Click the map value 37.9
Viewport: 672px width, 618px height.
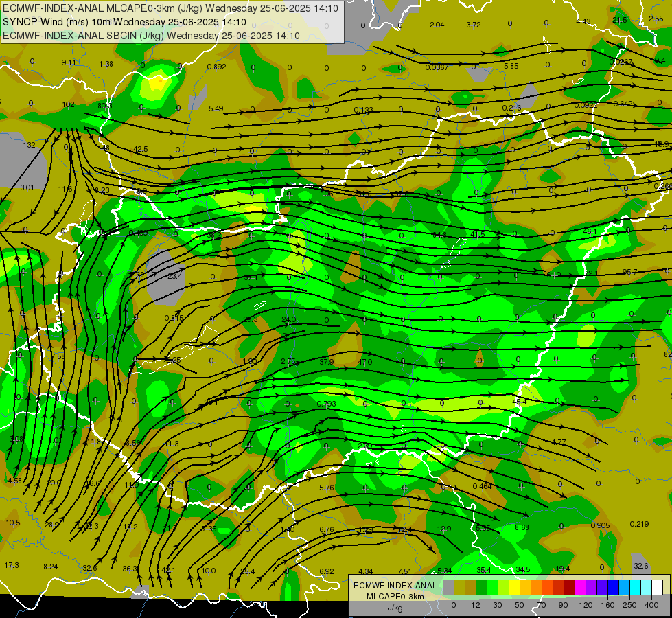point(327,362)
